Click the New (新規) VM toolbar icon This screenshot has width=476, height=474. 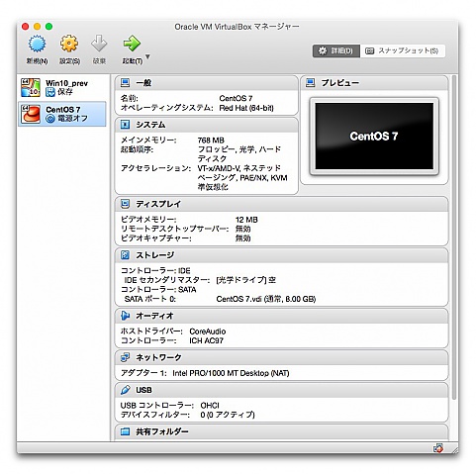37,44
